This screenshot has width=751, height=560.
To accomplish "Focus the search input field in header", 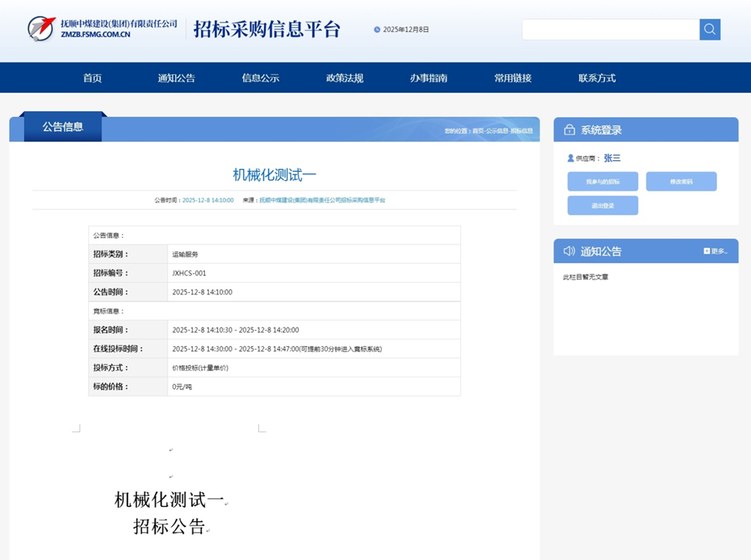I will pos(610,30).
